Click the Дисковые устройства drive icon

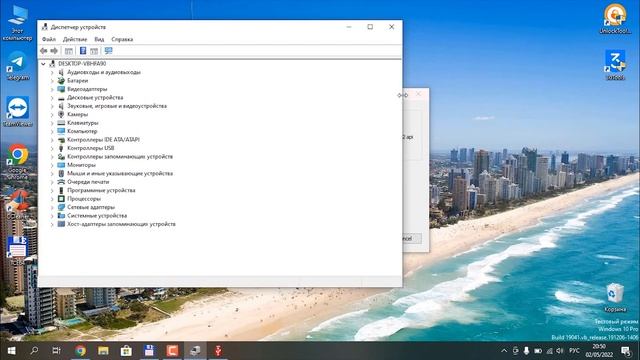pos(61,98)
